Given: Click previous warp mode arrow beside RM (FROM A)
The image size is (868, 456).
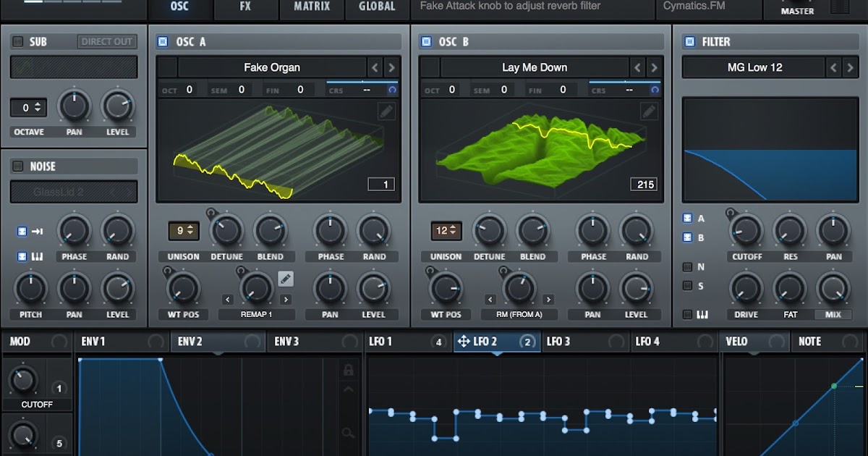Looking at the screenshot, I should 490,300.
